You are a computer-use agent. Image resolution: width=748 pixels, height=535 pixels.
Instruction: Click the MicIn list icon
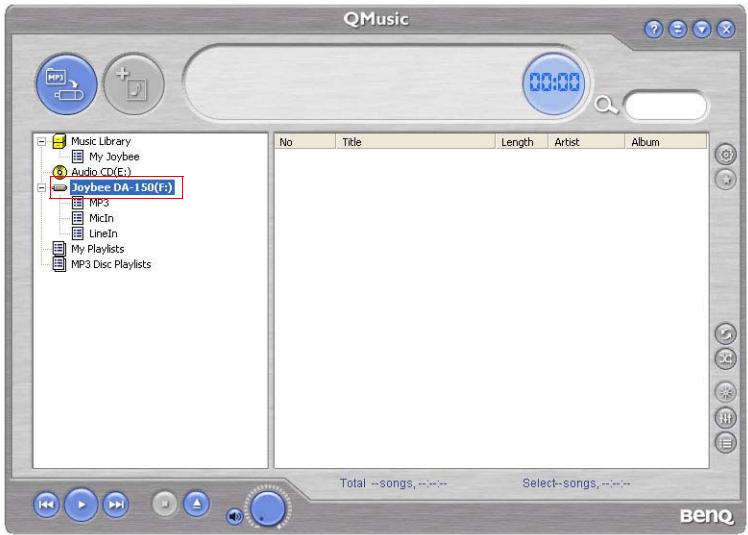[78, 218]
